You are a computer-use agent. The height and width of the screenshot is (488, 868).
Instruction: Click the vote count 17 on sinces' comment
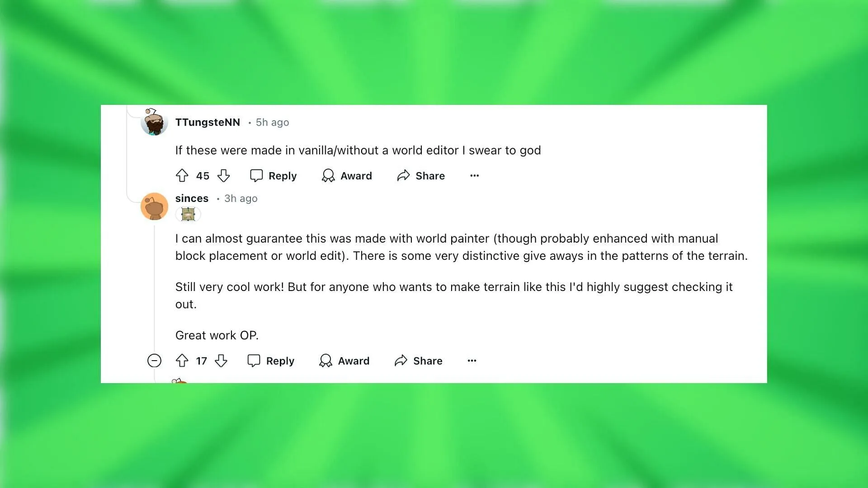click(x=201, y=361)
